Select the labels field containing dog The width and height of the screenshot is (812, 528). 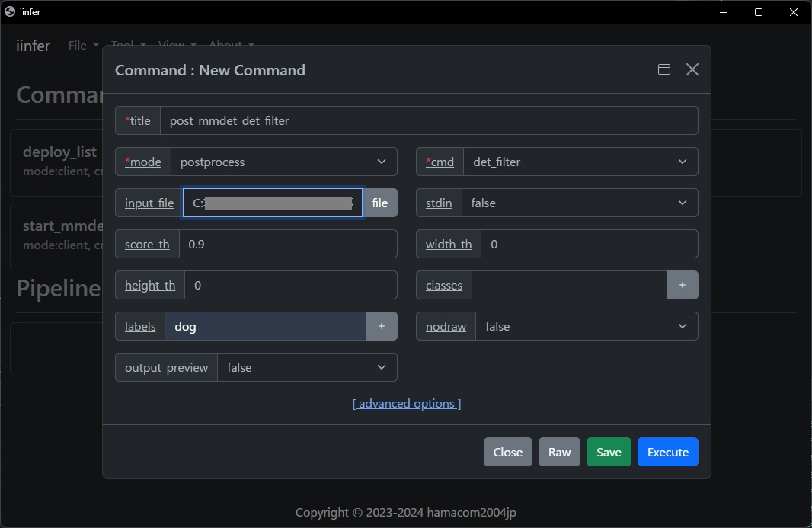tap(265, 326)
